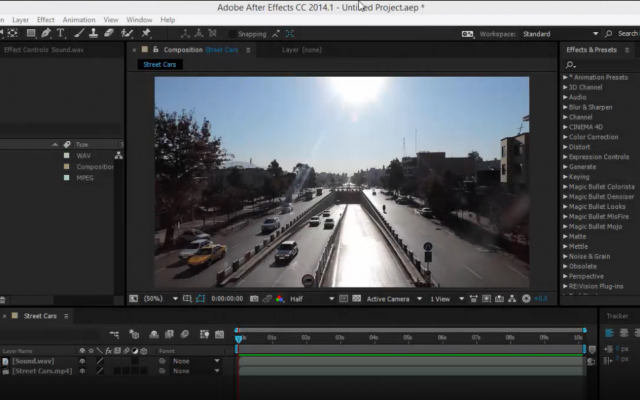Toggle Hide Shy Layers switch

click(154, 335)
